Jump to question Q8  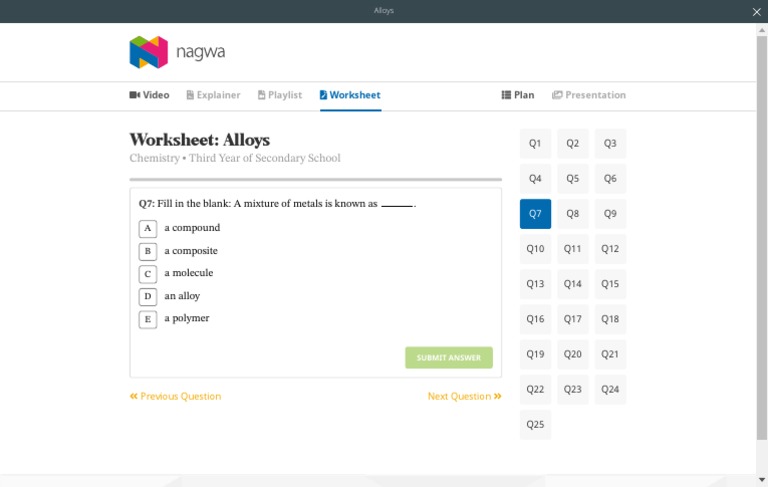click(x=573, y=214)
